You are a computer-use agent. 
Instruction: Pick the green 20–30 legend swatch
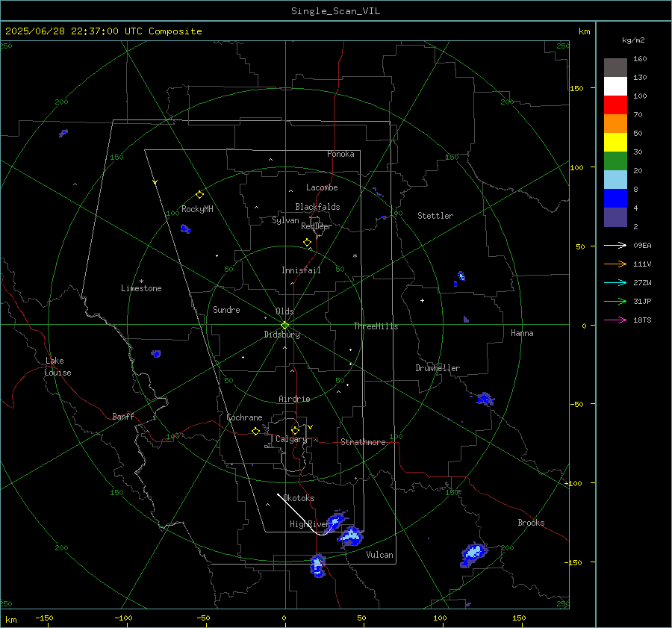coord(615,161)
